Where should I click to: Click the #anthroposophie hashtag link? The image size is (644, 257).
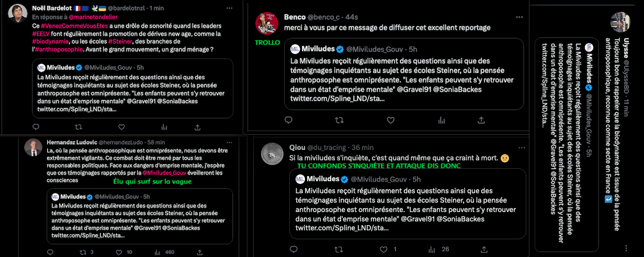click(x=59, y=49)
